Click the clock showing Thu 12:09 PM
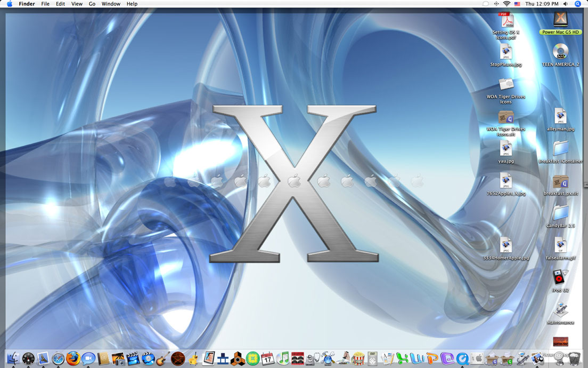588x368 pixels. pos(542,4)
